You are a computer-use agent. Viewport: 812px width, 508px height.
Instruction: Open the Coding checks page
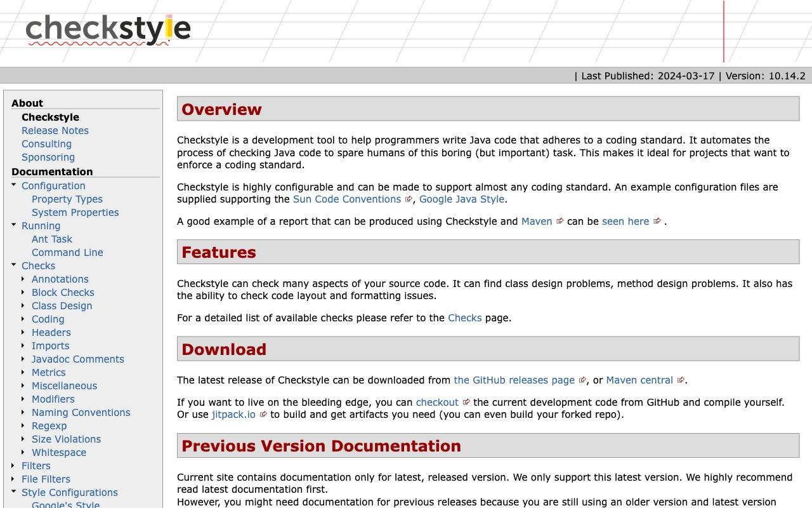(x=48, y=319)
